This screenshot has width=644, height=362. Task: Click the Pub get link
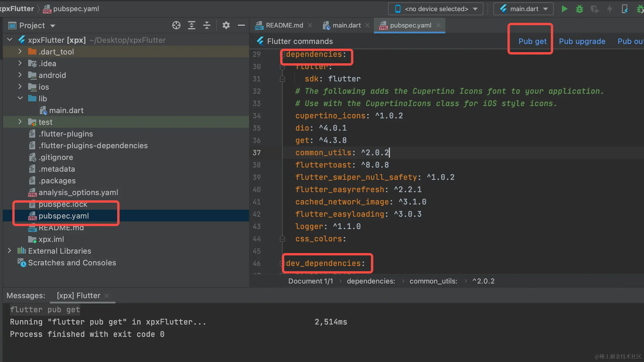[x=532, y=41]
